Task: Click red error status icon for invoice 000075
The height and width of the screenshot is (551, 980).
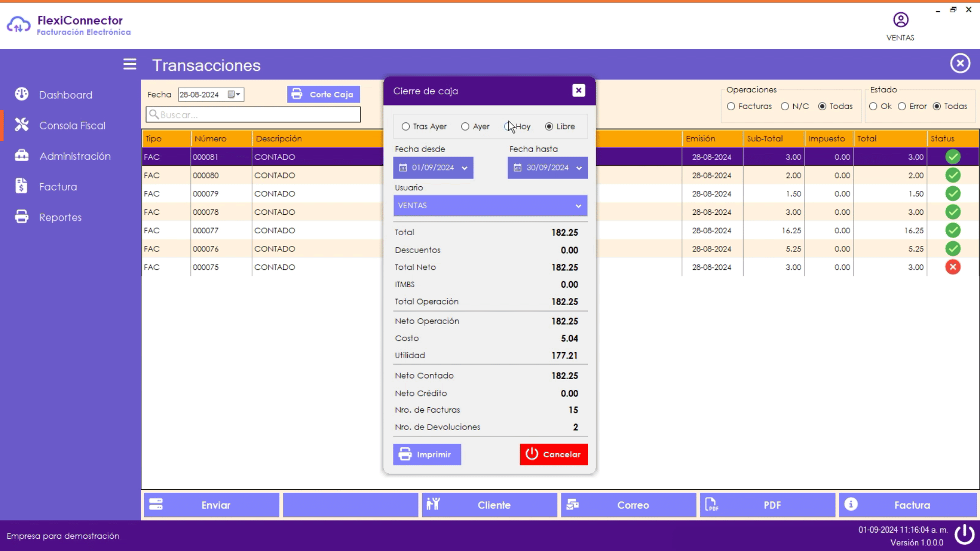Action: click(952, 267)
